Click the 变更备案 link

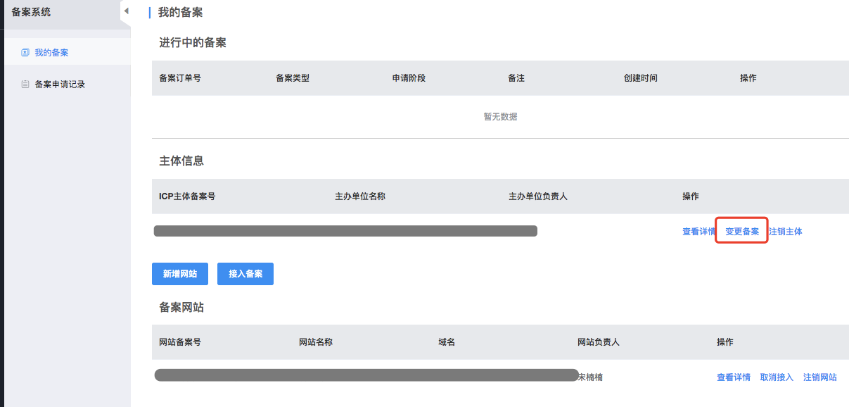742,232
